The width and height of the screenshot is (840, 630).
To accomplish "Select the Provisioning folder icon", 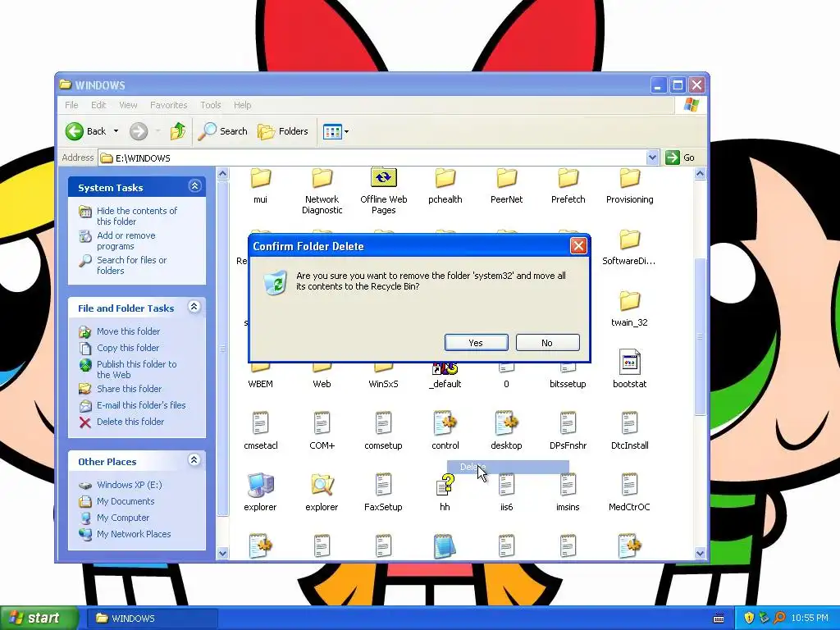I will point(629,178).
